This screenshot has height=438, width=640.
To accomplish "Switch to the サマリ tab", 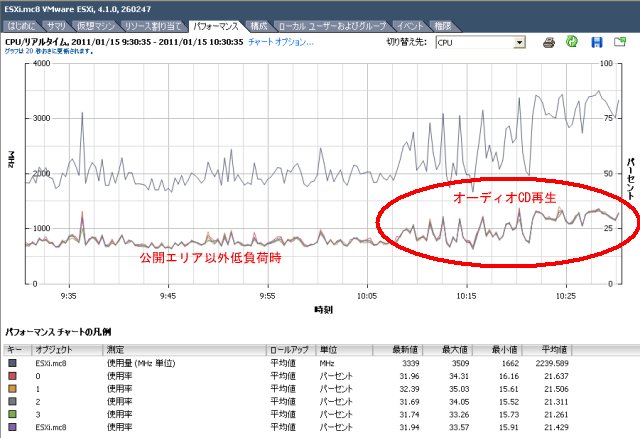I will (59, 24).
